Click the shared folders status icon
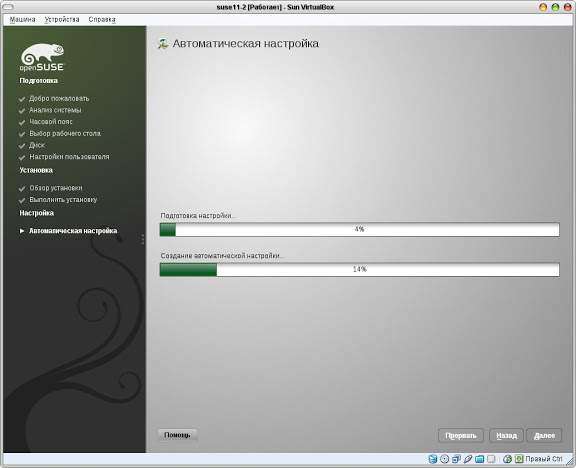This screenshot has width=576, height=468. click(x=479, y=459)
